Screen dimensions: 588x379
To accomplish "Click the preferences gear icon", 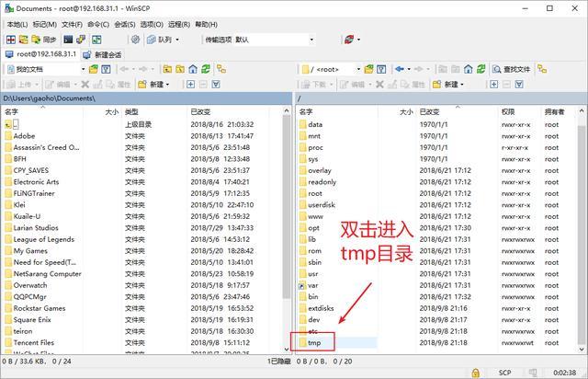I will click(x=135, y=40).
